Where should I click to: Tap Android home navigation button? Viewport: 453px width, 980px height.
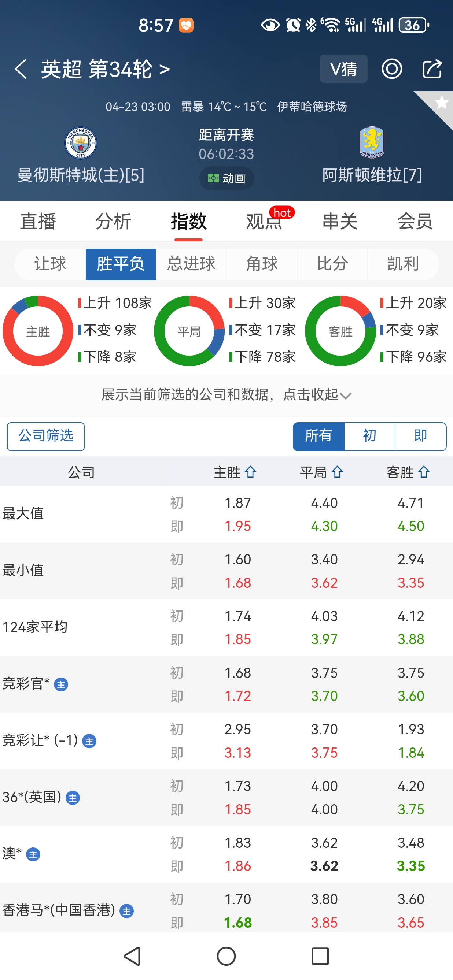point(226,956)
